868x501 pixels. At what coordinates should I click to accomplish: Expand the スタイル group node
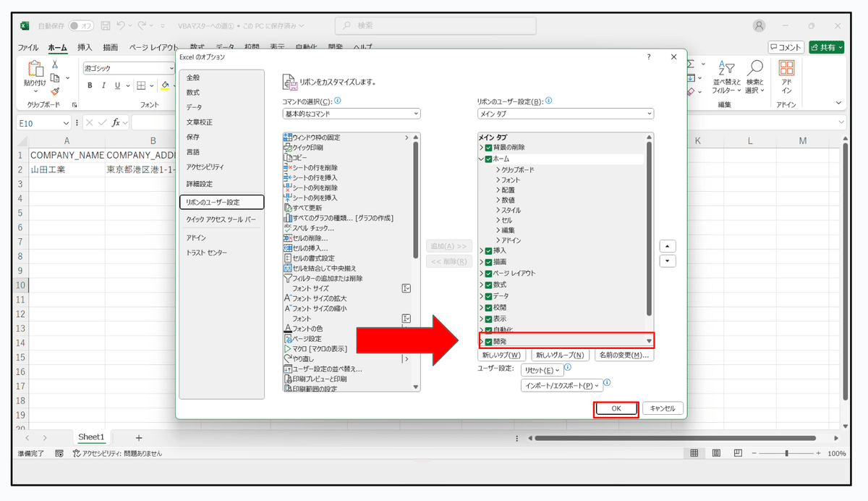[498, 210]
